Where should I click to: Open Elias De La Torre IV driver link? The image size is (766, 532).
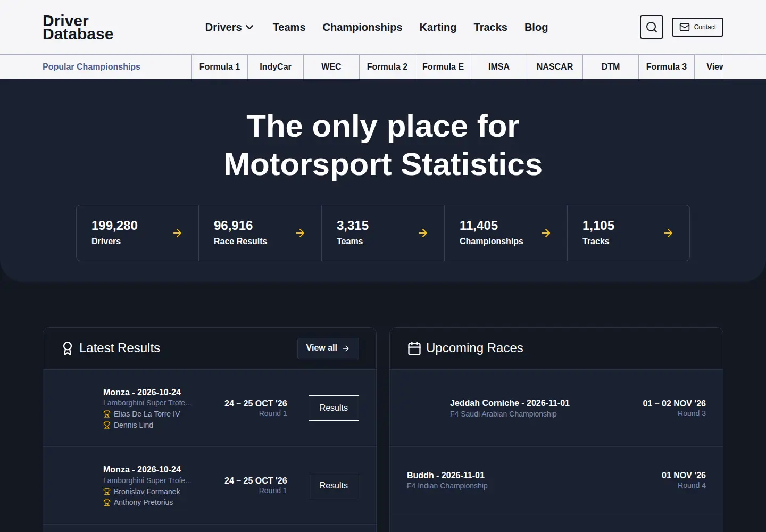coord(147,414)
